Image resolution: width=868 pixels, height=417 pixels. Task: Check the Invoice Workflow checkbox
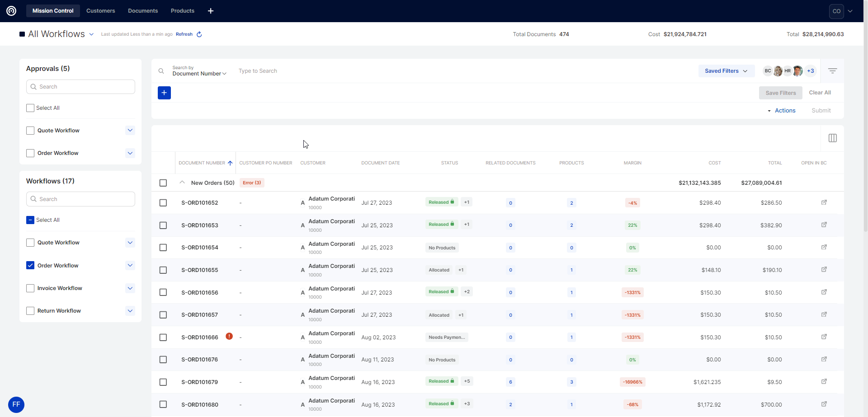tap(30, 288)
